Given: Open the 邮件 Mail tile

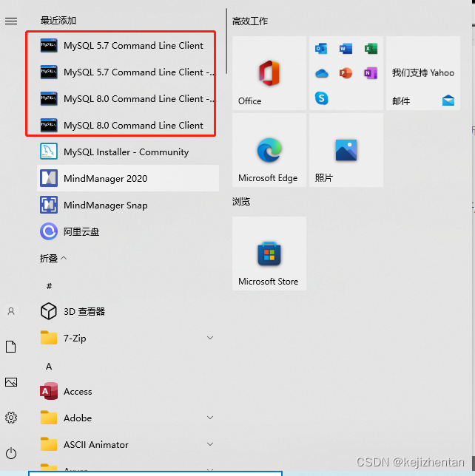Looking at the screenshot, I should [x=423, y=73].
